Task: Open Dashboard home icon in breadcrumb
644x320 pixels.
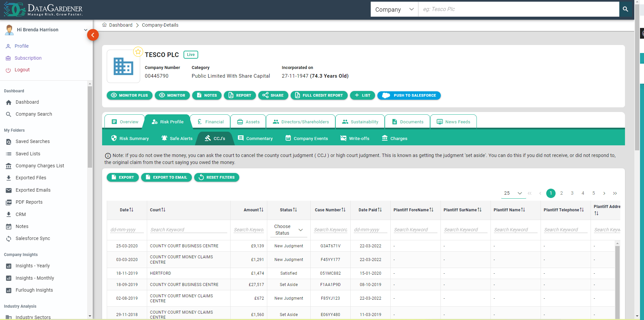Action: [x=104, y=25]
